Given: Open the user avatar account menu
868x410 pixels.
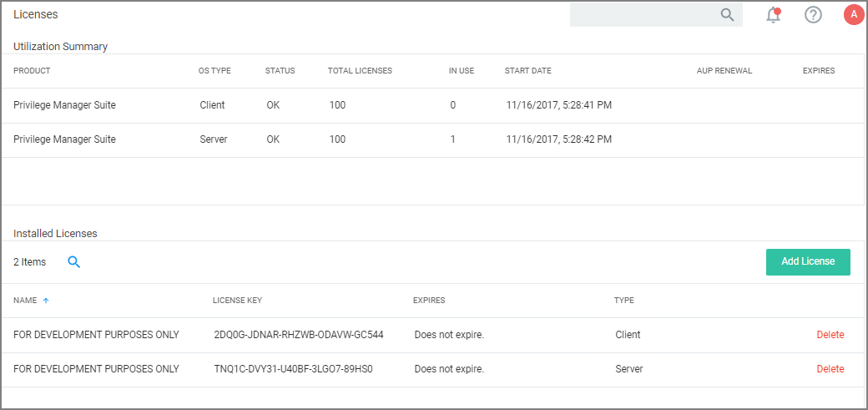Looking at the screenshot, I should (x=853, y=14).
